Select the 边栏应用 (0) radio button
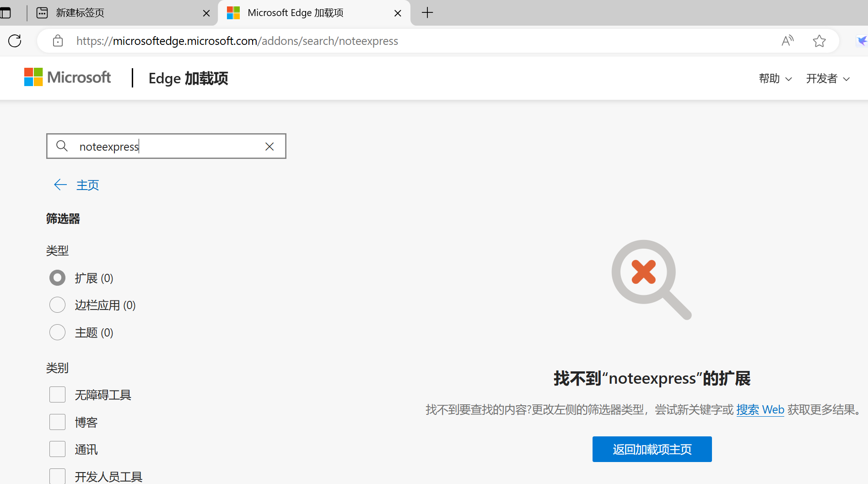The height and width of the screenshot is (484, 868). [x=57, y=305]
